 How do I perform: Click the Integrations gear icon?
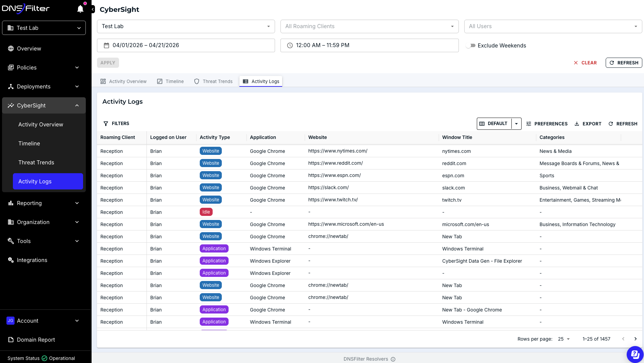point(11,260)
